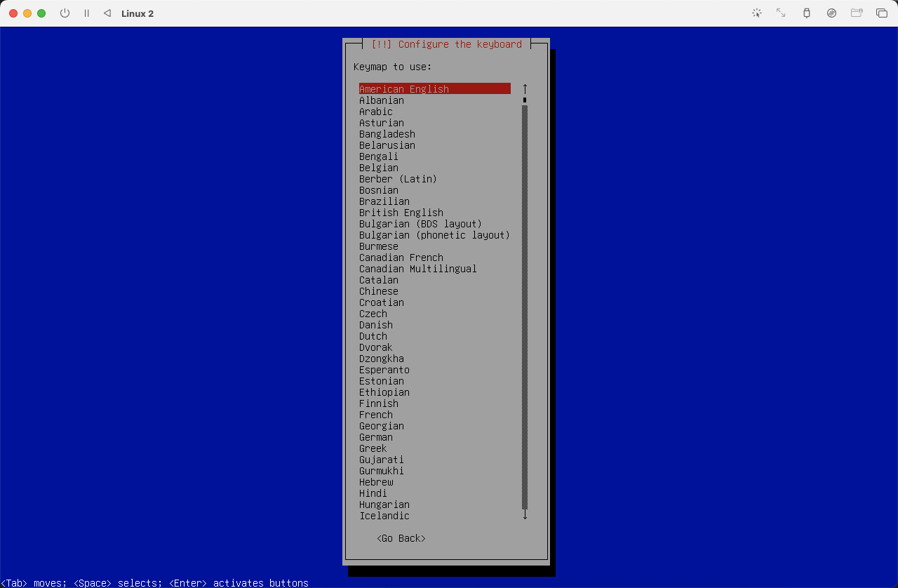The width and height of the screenshot is (898, 588).
Task: Pause the virtual machine
Action: pos(87,13)
